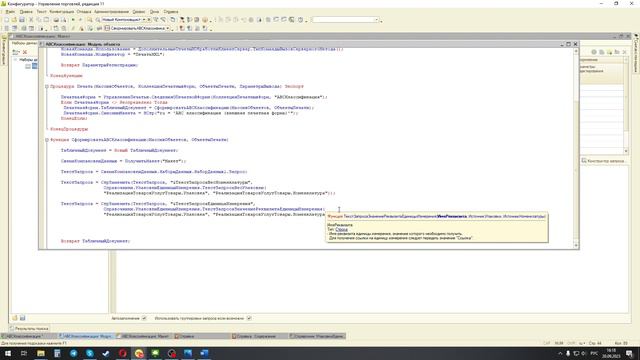The image size is (640, 360).
Task: Open the Конфигурация menu
Action: pyautogui.click(x=61, y=12)
